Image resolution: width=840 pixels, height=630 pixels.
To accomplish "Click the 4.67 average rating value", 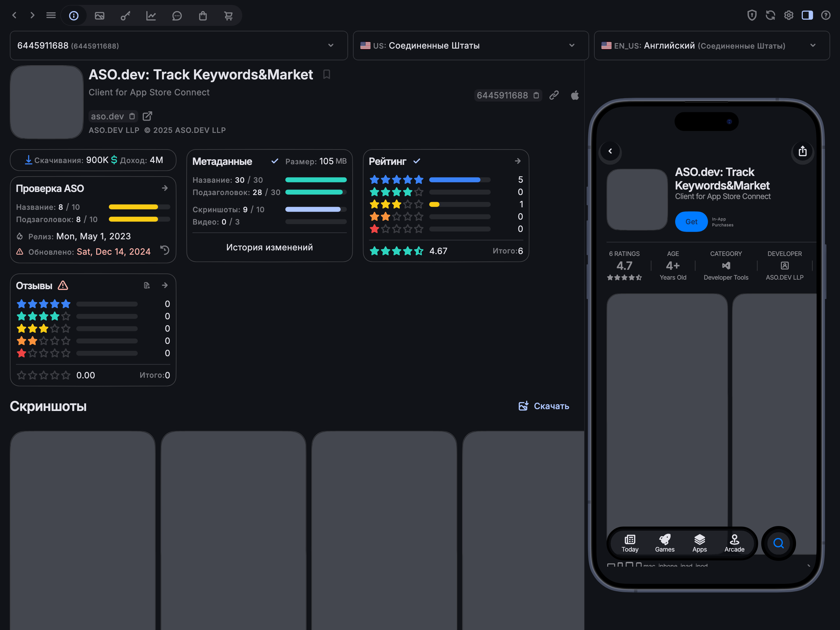I will pyautogui.click(x=438, y=251).
